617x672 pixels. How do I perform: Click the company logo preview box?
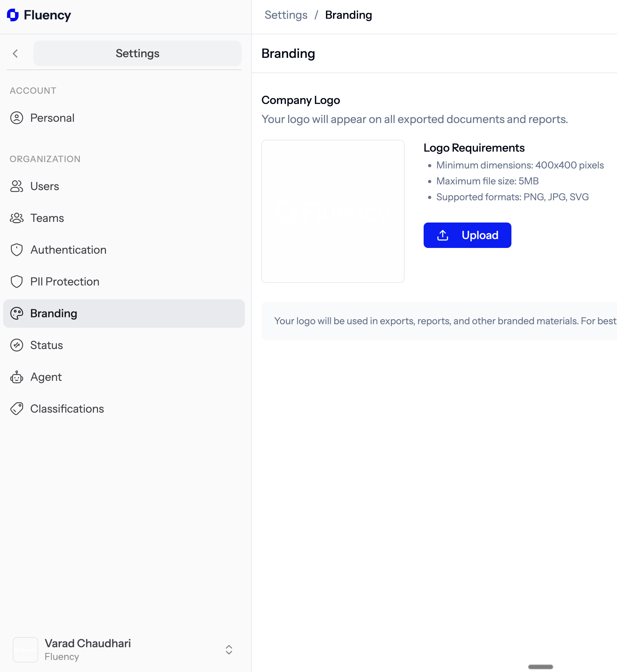(333, 211)
